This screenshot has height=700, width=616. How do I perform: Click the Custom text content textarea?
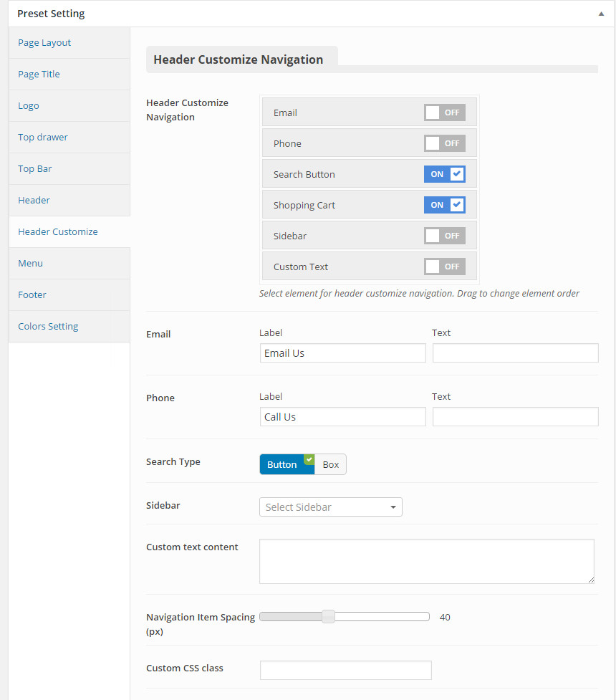427,561
